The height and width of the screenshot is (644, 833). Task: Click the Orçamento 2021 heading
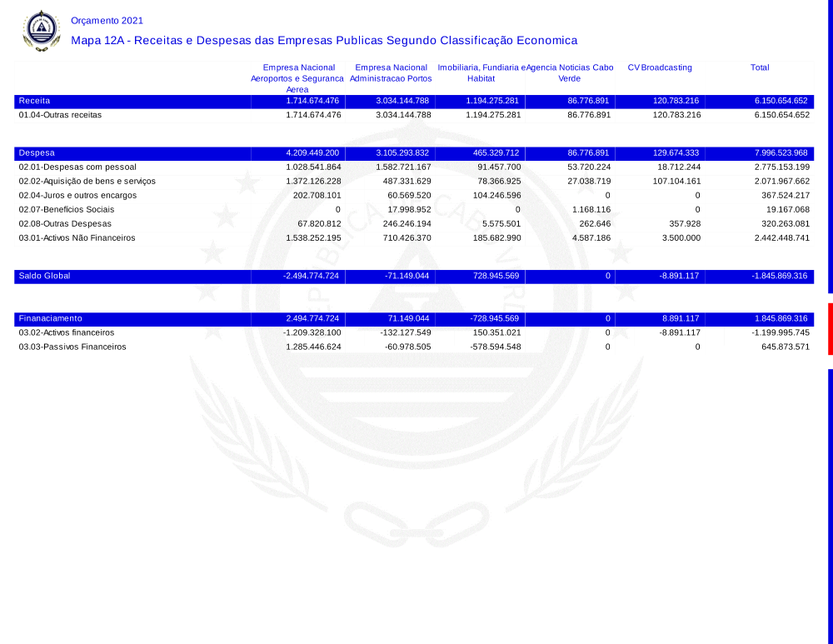107,20
